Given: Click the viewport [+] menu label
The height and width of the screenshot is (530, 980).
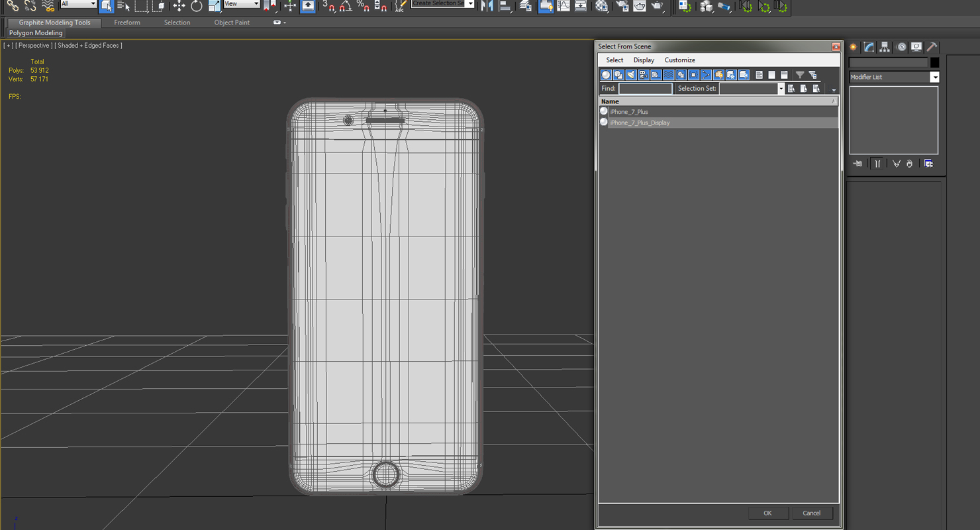Looking at the screenshot, I should [8, 46].
